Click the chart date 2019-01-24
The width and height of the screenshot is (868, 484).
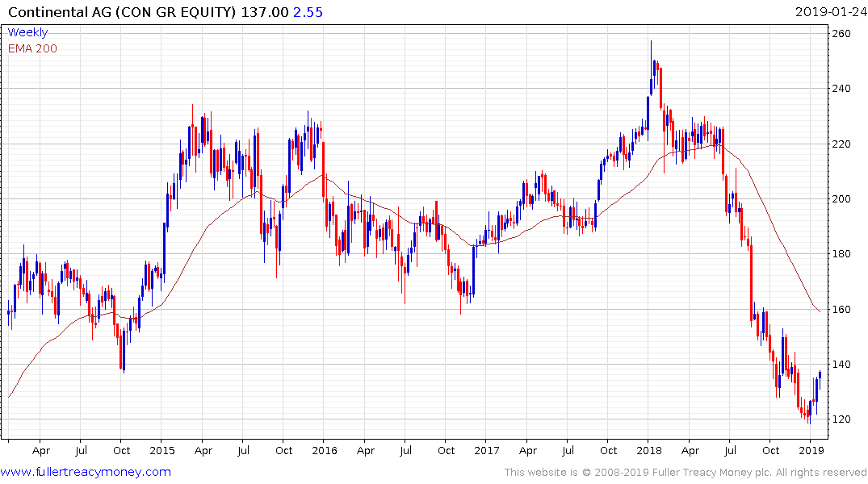(x=831, y=12)
